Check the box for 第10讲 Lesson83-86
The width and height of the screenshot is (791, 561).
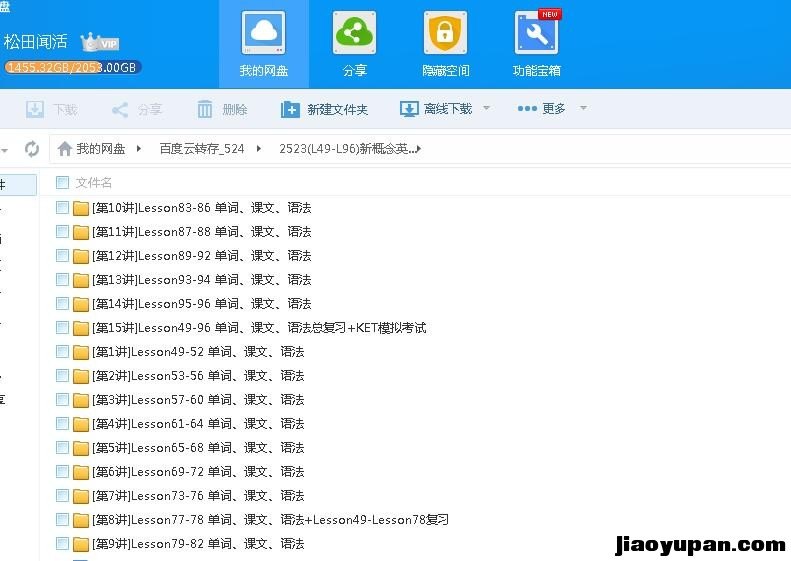coord(62,207)
